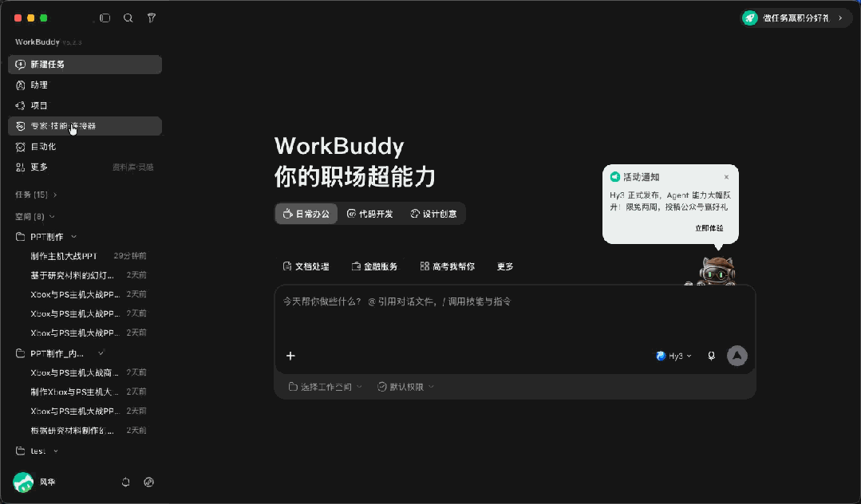This screenshot has height=504, width=861.
Task: Open the 助理 sidebar item
Action: 85,85
